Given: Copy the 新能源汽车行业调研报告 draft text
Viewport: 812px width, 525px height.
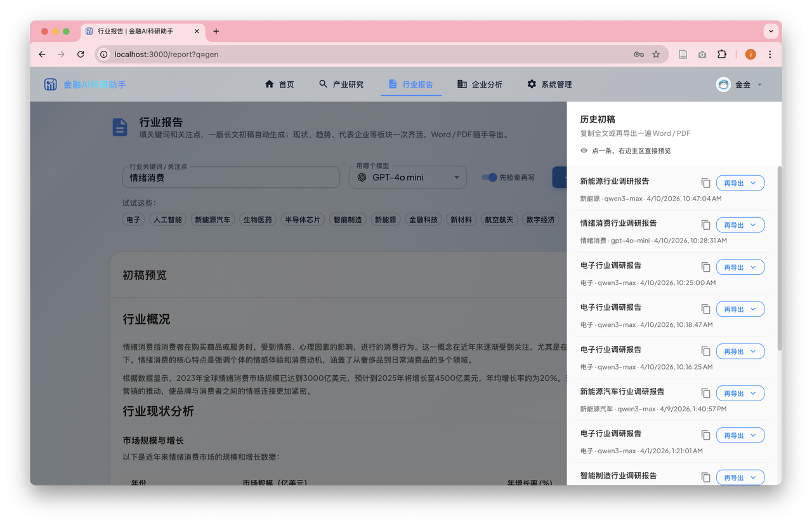Looking at the screenshot, I should point(705,394).
